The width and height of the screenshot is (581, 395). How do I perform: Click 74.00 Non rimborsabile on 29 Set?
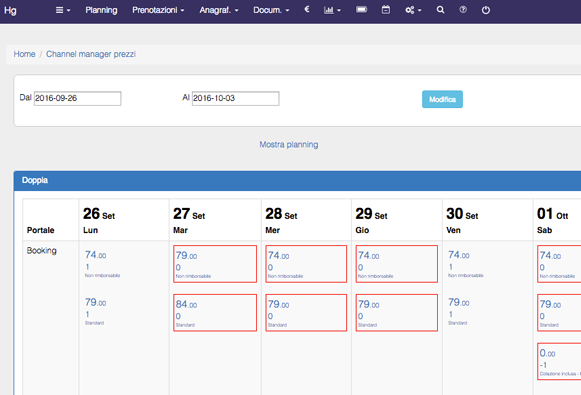(396, 264)
